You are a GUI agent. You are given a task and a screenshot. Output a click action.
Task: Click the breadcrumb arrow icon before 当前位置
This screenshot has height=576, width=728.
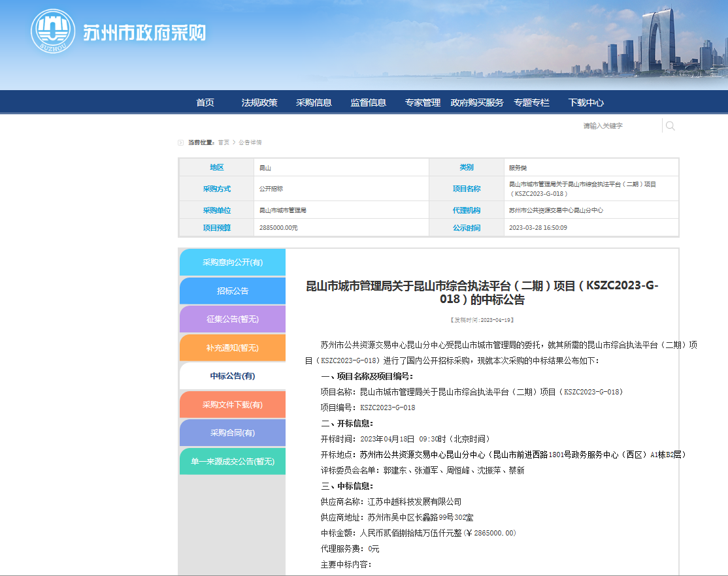coord(180,142)
